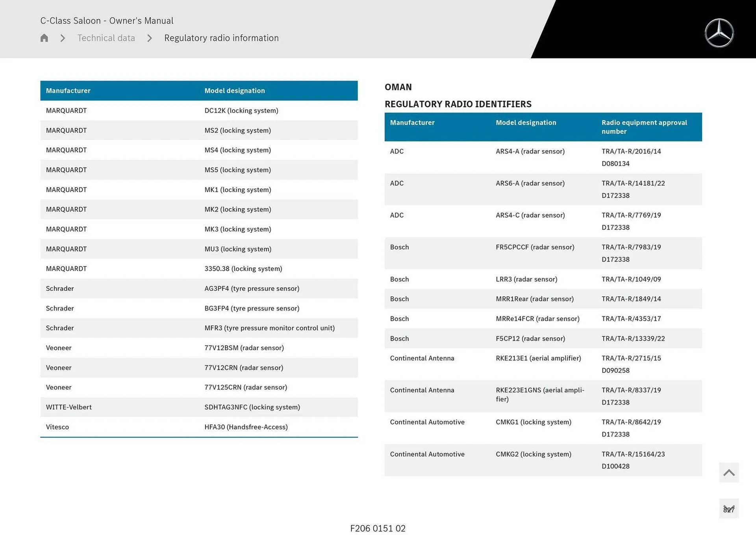Click the C-Class Saloon Owner's Manual title

tap(107, 20)
